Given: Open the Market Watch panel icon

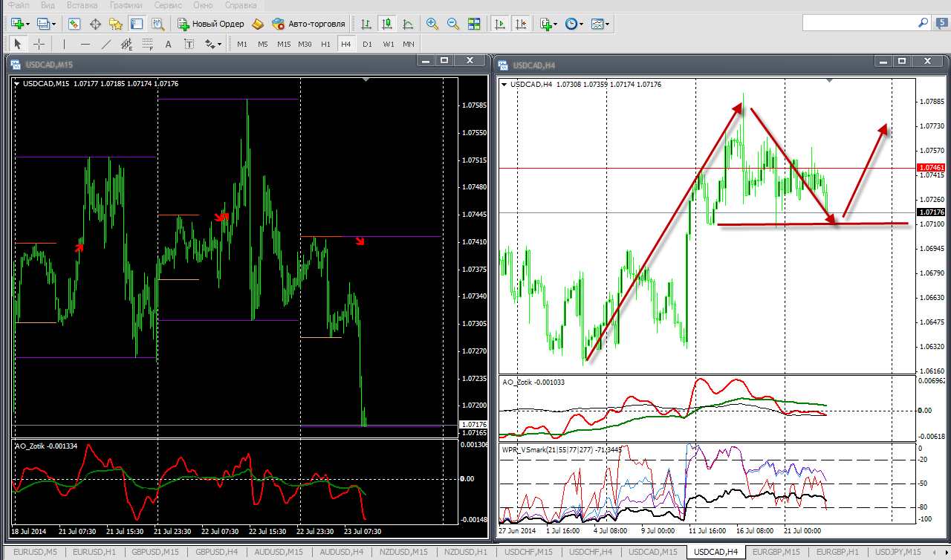Looking at the screenshot, I should [x=74, y=24].
